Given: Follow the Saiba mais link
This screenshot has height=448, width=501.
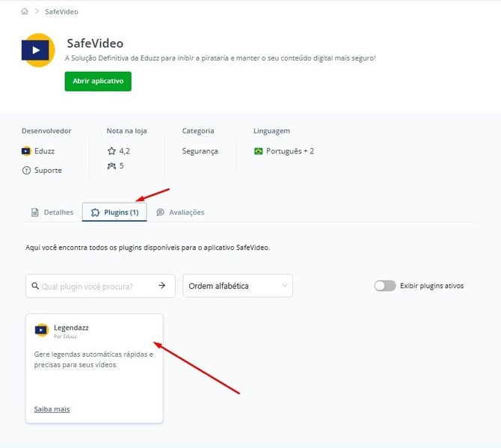Looking at the screenshot, I should [x=52, y=409].
